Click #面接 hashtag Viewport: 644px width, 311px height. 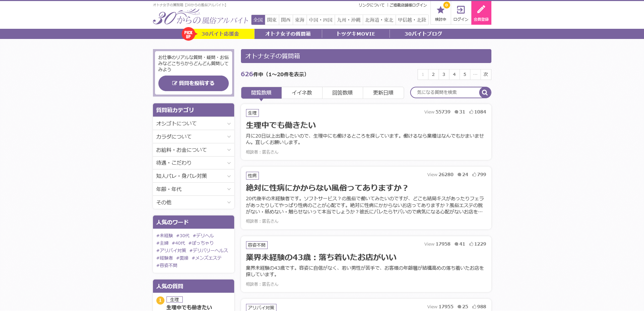pyautogui.click(x=182, y=258)
